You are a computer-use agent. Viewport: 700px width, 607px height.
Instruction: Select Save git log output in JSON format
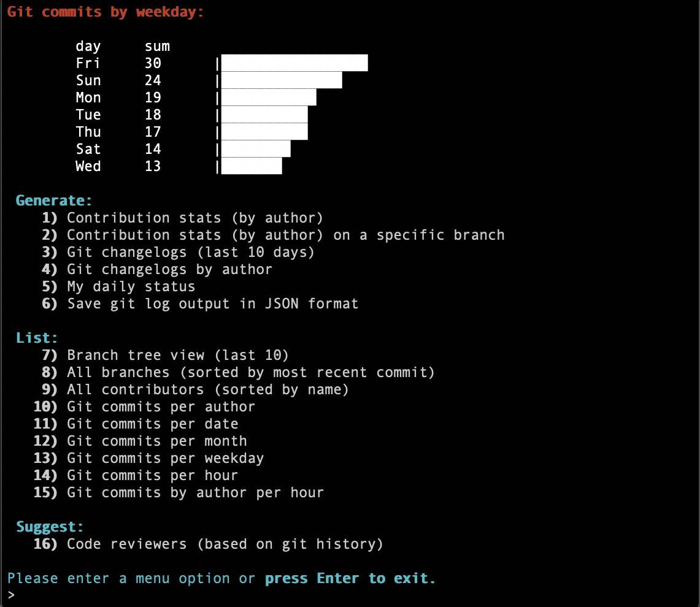point(212,303)
